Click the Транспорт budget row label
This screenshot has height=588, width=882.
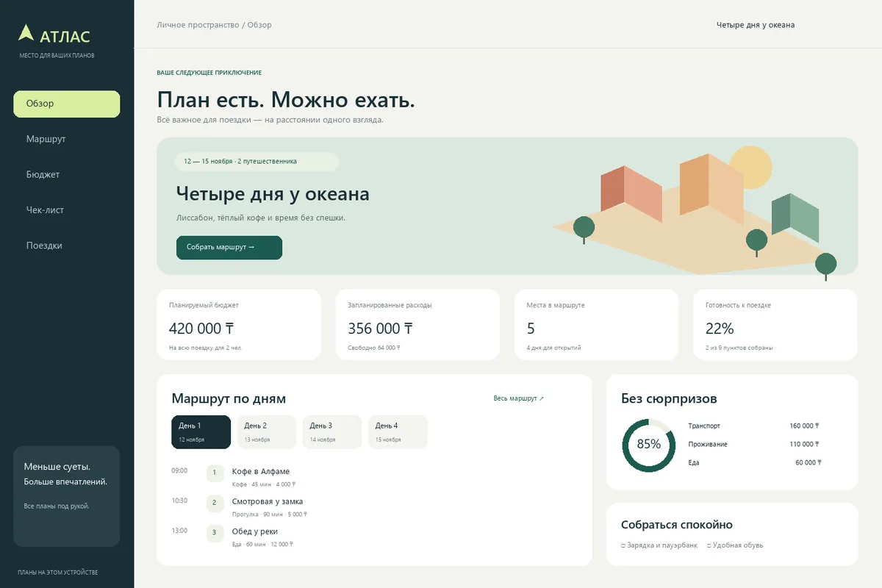[x=704, y=426]
